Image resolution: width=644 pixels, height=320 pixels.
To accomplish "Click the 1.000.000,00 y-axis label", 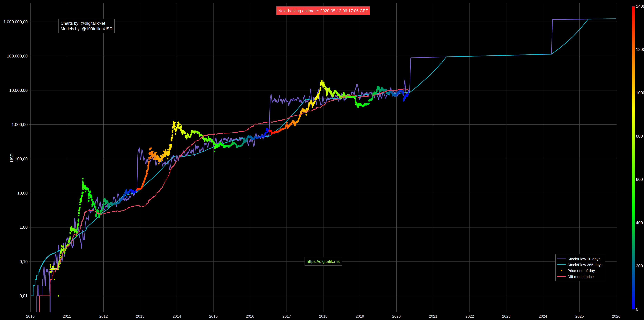I will (16, 22).
